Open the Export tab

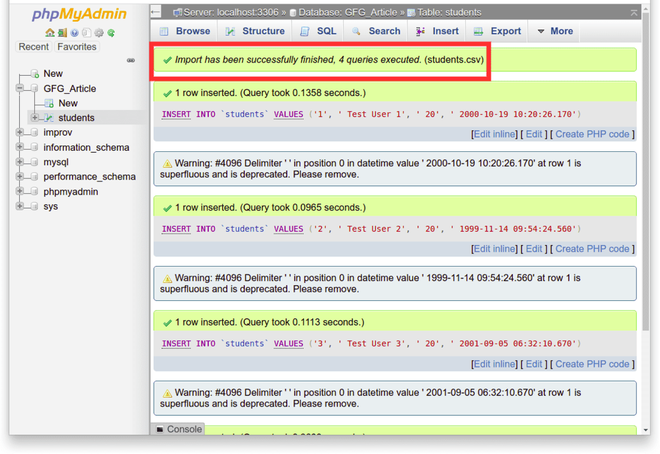pos(497,31)
